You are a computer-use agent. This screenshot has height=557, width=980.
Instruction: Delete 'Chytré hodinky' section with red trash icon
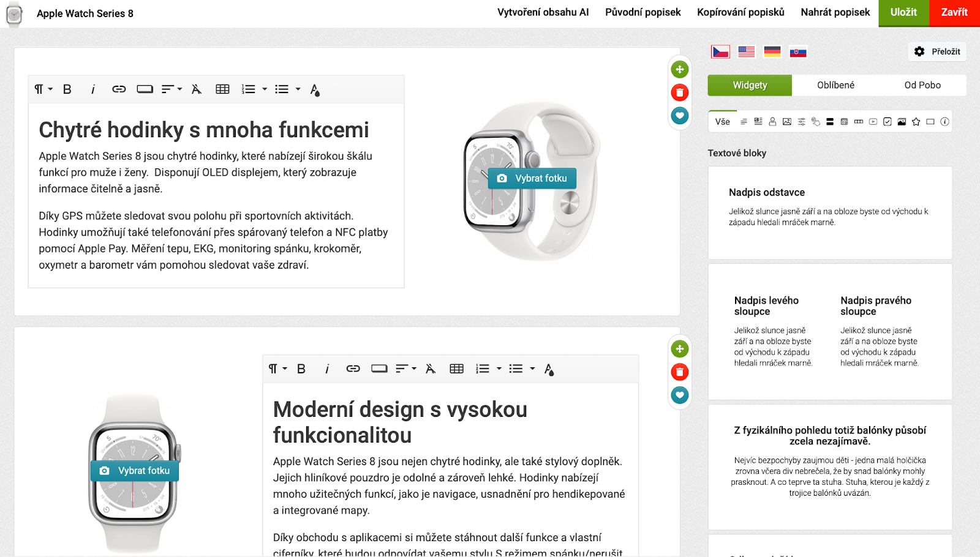(679, 92)
